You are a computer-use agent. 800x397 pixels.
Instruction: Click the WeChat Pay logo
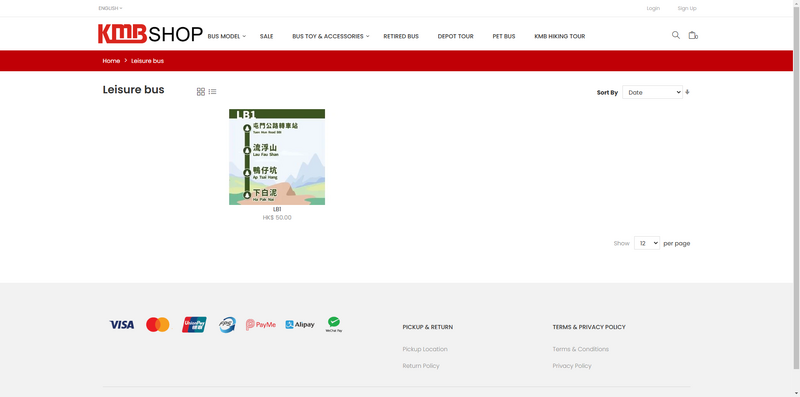pyautogui.click(x=334, y=325)
